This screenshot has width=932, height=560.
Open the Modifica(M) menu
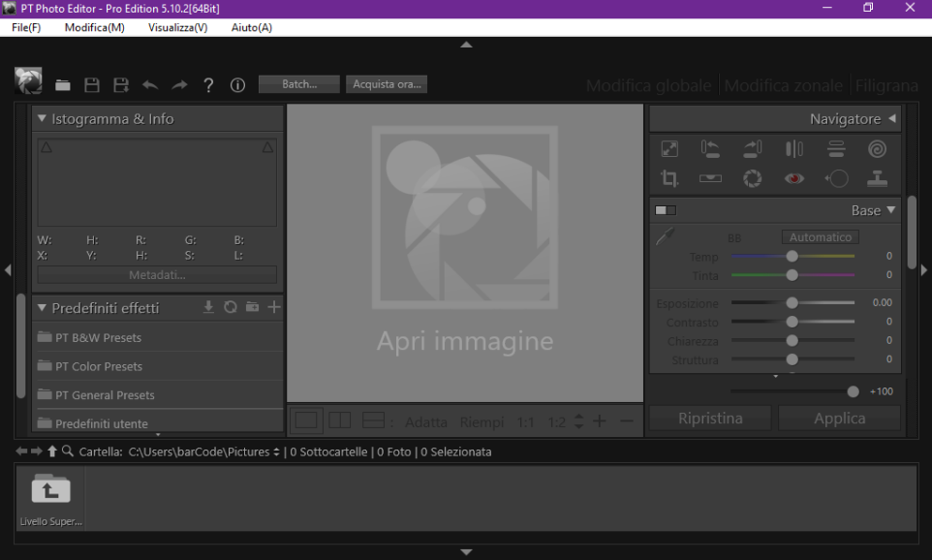95,27
